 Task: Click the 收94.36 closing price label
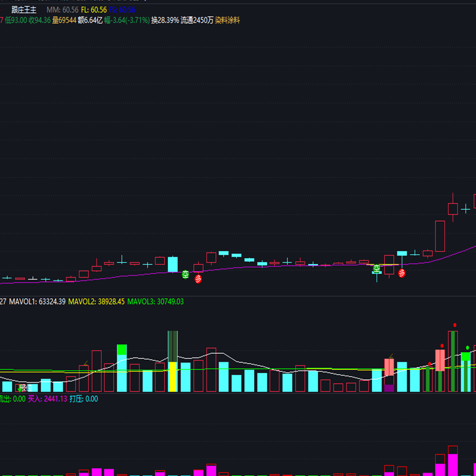[40, 20]
